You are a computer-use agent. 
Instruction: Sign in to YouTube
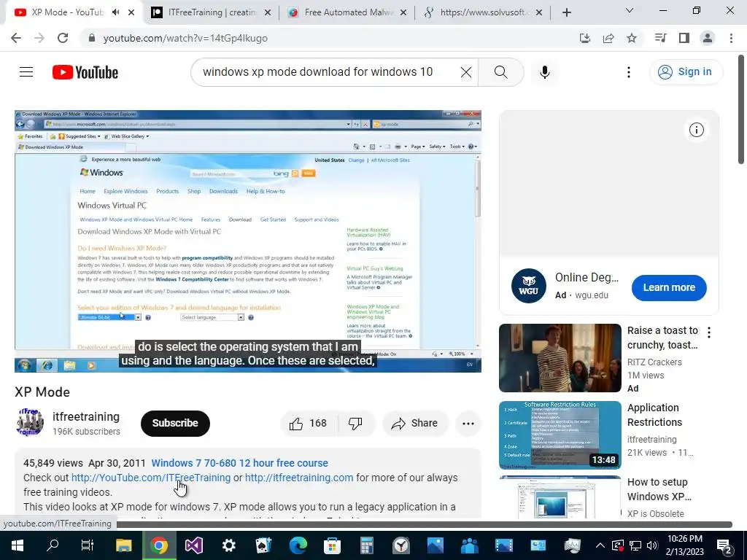pos(686,72)
